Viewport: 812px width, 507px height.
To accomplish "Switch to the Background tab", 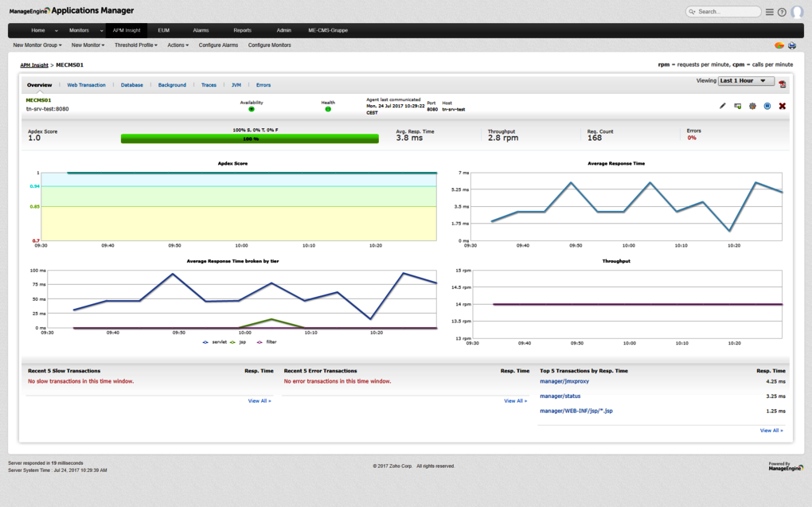I will click(x=172, y=85).
